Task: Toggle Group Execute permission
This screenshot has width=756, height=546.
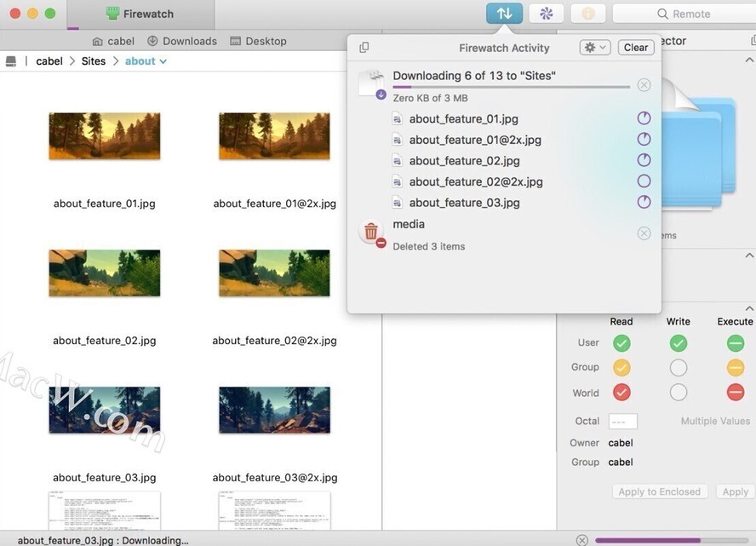Action: (x=736, y=367)
